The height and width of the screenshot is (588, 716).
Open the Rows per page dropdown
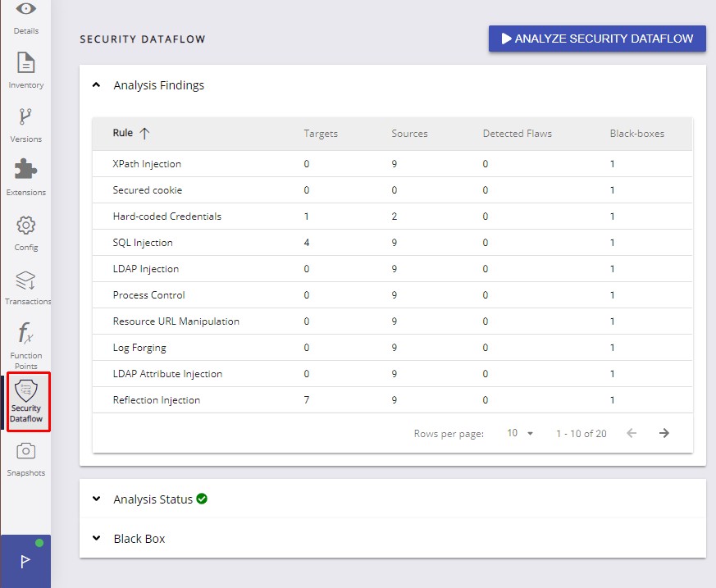tap(520, 433)
